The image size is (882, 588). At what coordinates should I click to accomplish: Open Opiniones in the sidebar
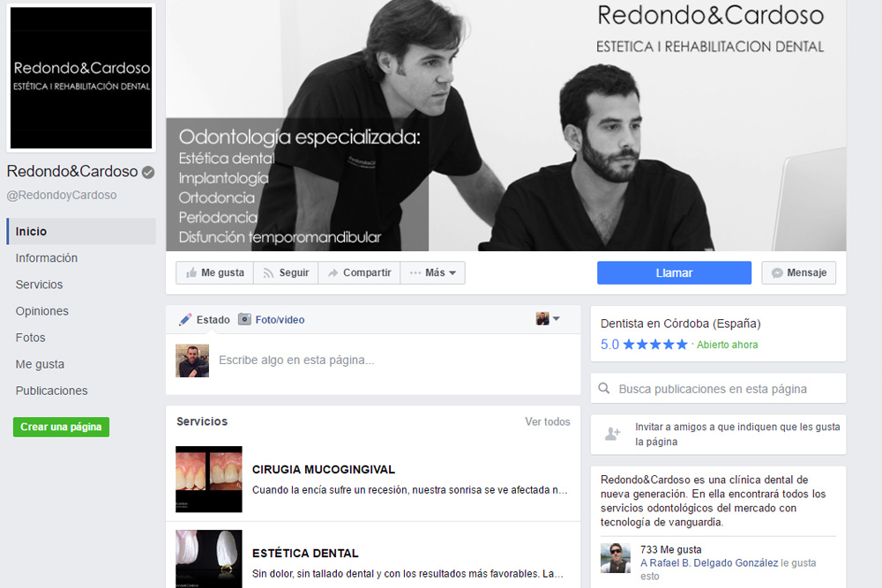tap(42, 311)
